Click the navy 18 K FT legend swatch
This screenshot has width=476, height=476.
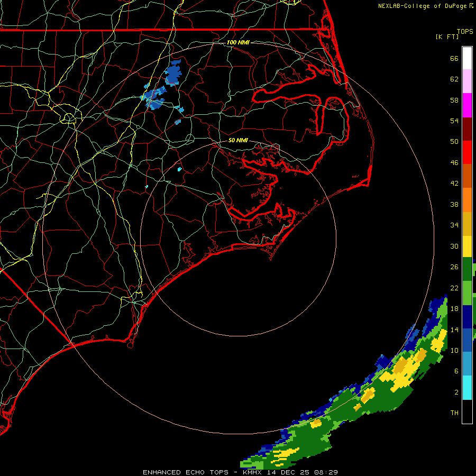(x=467, y=317)
